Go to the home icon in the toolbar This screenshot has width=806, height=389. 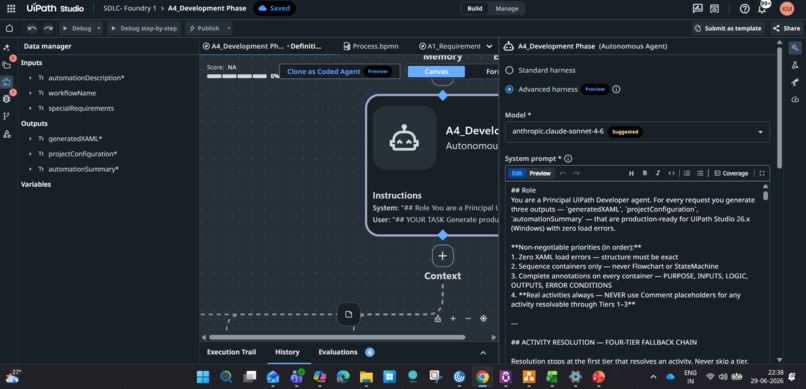(x=9, y=28)
